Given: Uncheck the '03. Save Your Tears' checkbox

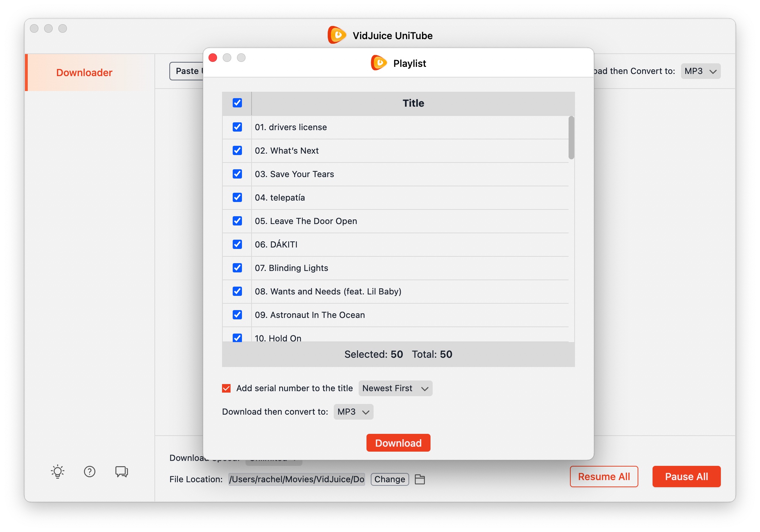Looking at the screenshot, I should pyautogui.click(x=237, y=174).
